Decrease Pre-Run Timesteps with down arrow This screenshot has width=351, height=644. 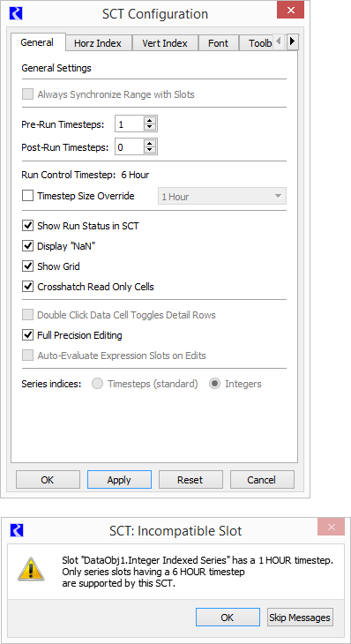[x=150, y=127]
